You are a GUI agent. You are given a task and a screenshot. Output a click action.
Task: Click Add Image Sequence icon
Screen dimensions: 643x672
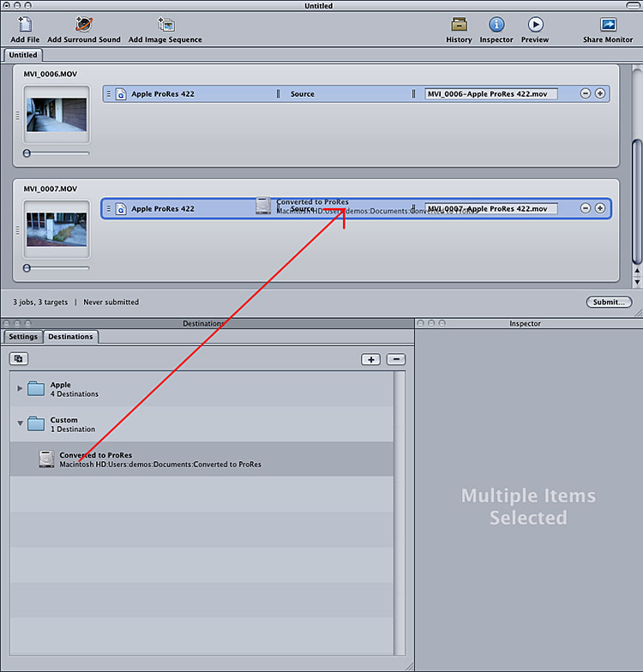click(x=165, y=25)
